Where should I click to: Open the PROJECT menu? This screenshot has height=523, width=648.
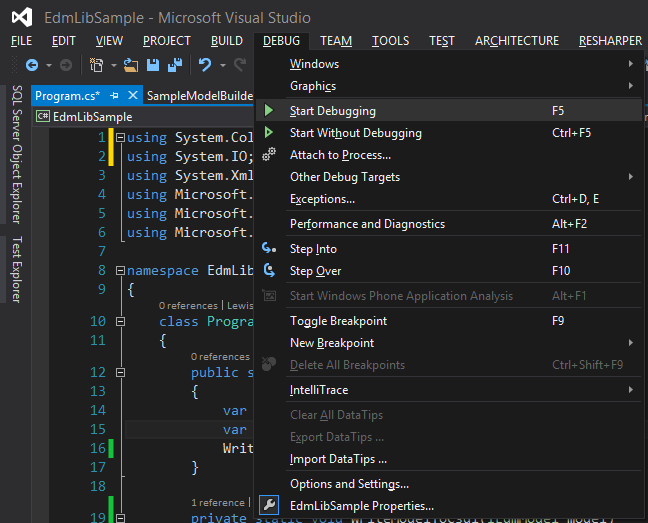tap(167, 41)
